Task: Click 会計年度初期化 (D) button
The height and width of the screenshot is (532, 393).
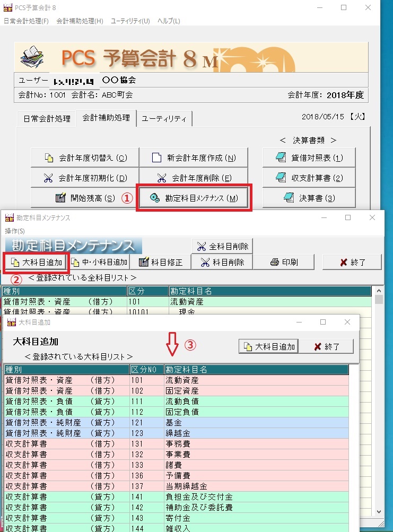Action: tap(85, 178)
